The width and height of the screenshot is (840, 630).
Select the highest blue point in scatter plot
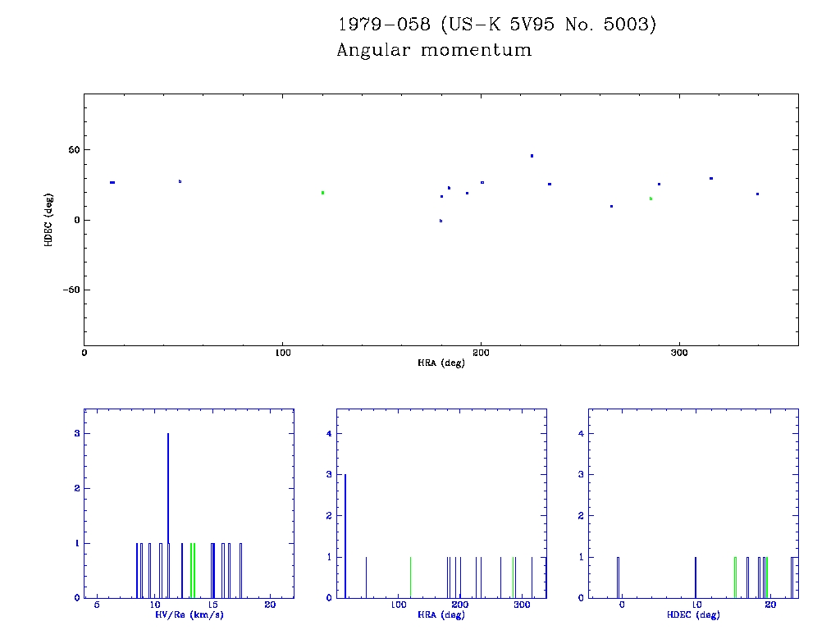532,156
